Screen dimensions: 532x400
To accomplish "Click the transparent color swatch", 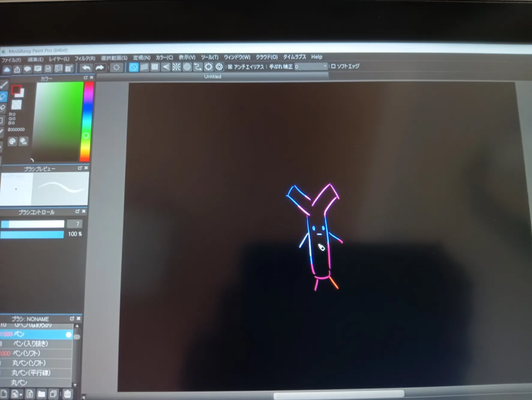I will click(x=17, y=105).
